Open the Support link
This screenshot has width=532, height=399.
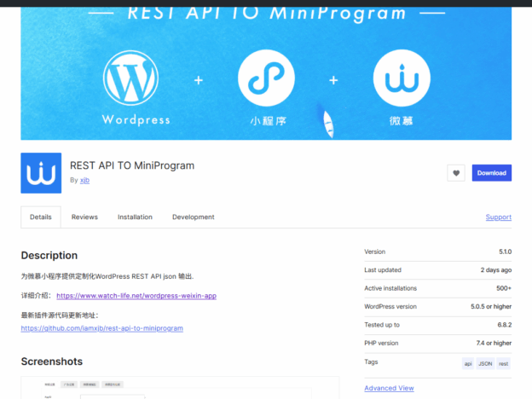click(499, 217)
